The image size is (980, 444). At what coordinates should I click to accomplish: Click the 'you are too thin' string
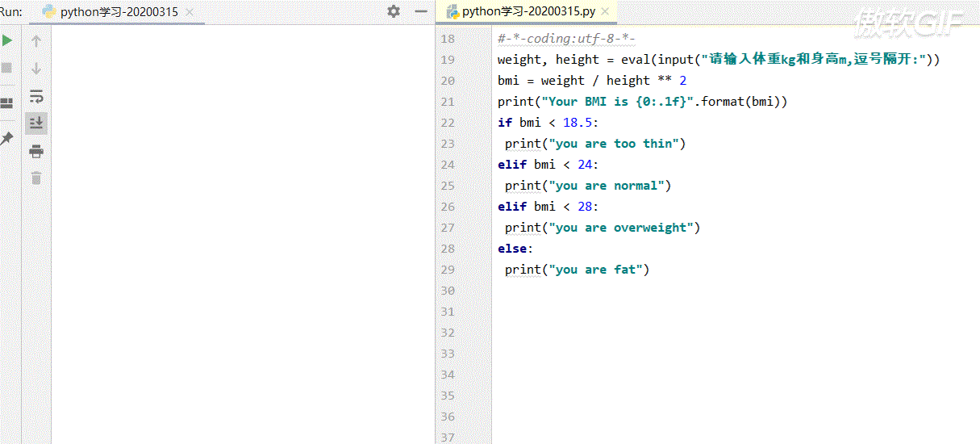pyautogui.click(x=613, y=144)
